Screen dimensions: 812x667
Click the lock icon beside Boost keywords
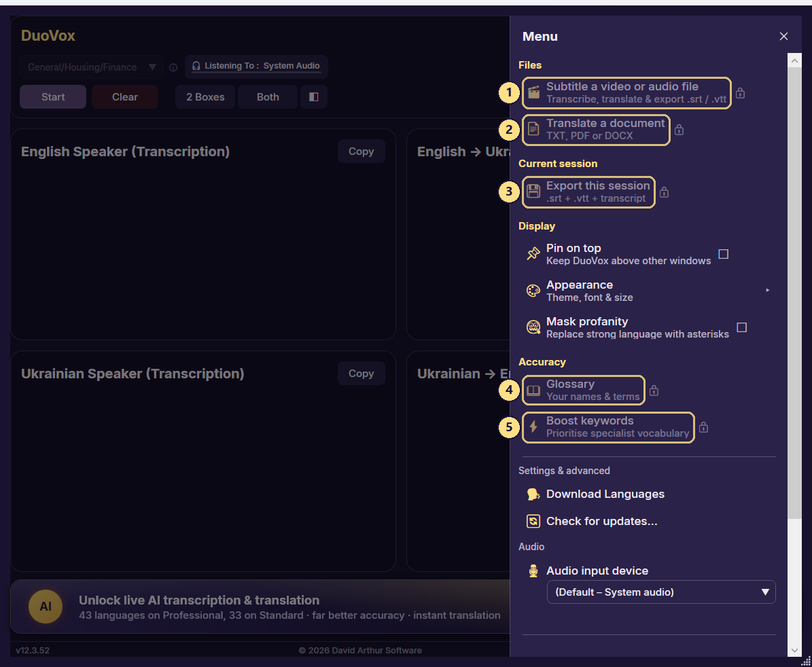pyautogui.click(x=703, y=427)
